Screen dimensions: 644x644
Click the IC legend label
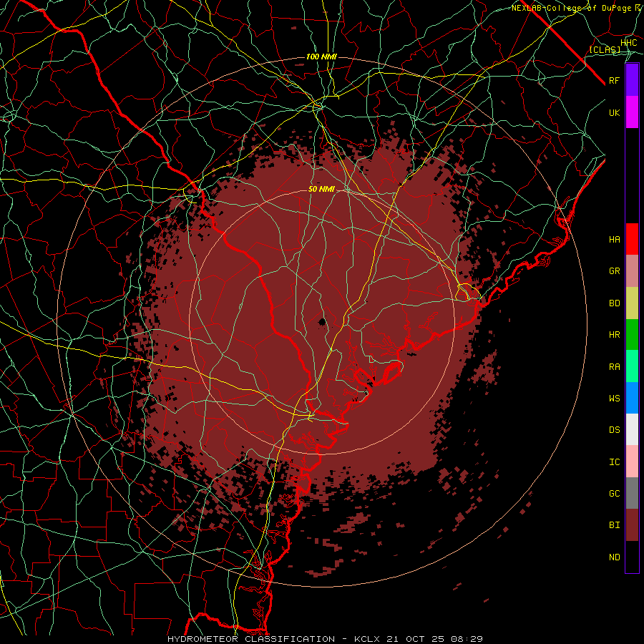point(614,462)
